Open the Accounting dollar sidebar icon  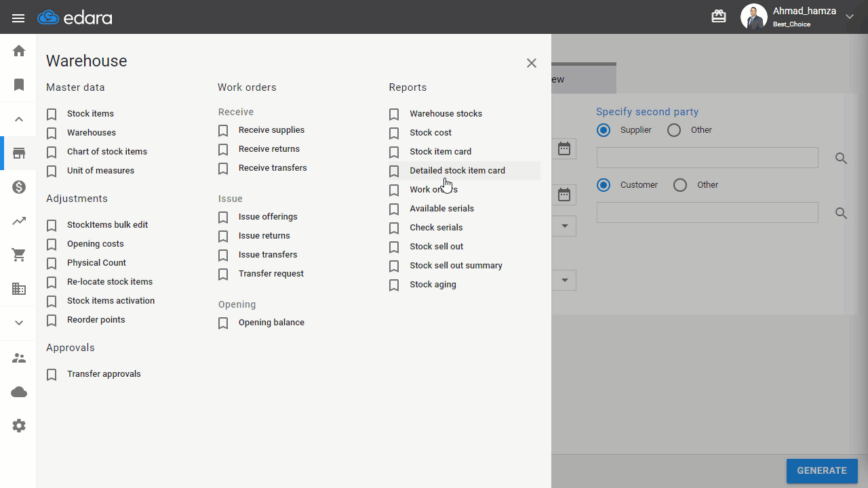point(19,187)
